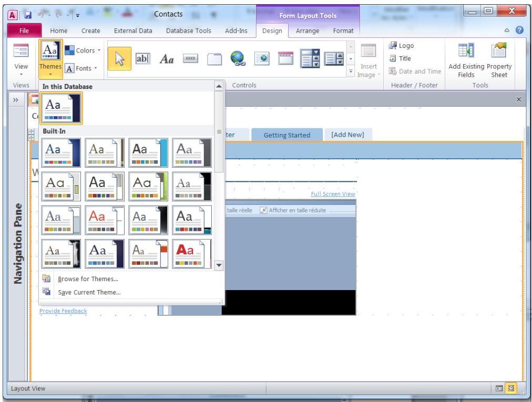
Task: Open Add Existing Fields pane
Action: pos(466,61)
